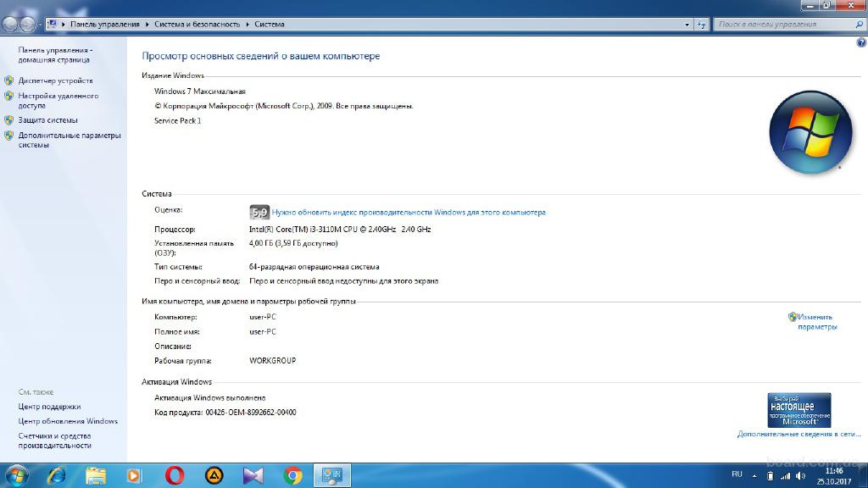Screen dimensions: 868x488
Task: Show hidden tray icons arrow
Action: coord(755,475)
